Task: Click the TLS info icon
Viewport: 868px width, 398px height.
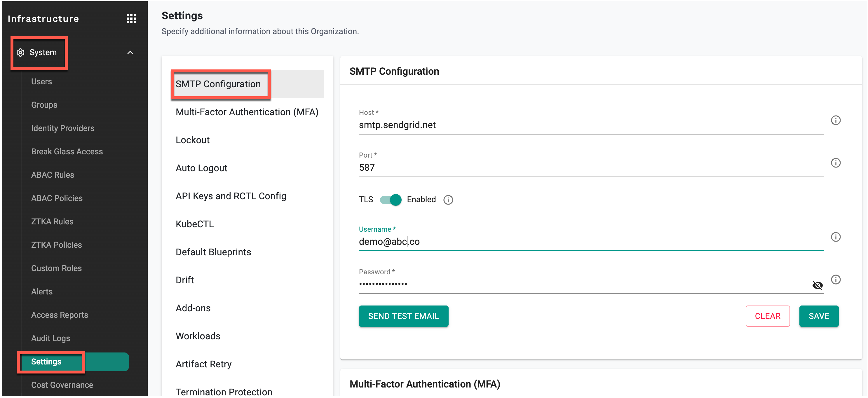Action: 448,200
